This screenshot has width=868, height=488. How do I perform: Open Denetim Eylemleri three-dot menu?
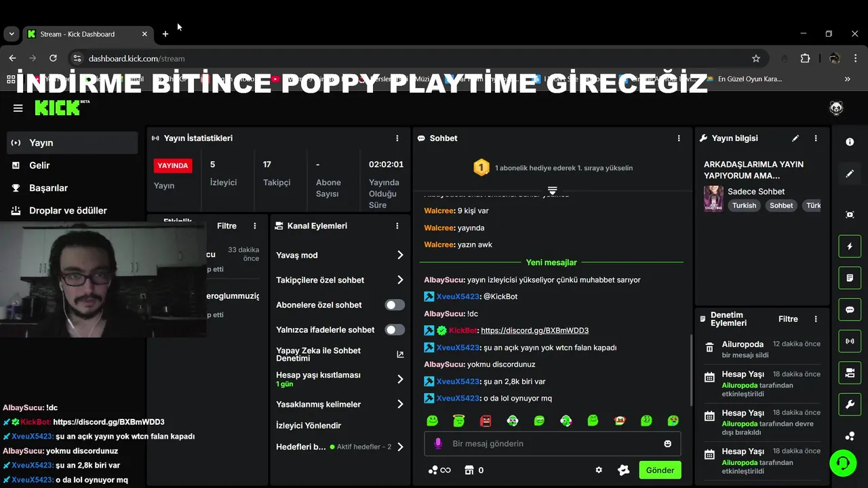click(x=816, y=319)
